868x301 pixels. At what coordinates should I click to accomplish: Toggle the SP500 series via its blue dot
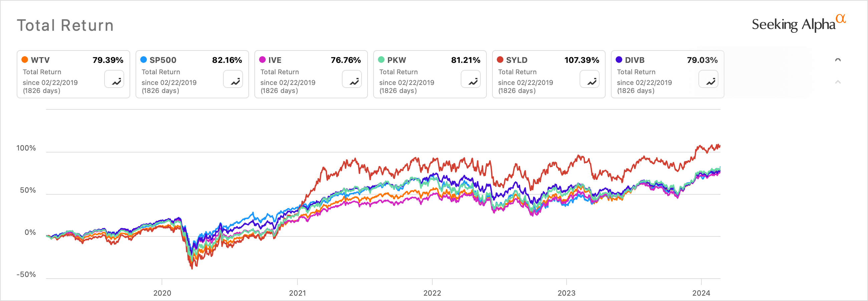[x=144, y=60]
